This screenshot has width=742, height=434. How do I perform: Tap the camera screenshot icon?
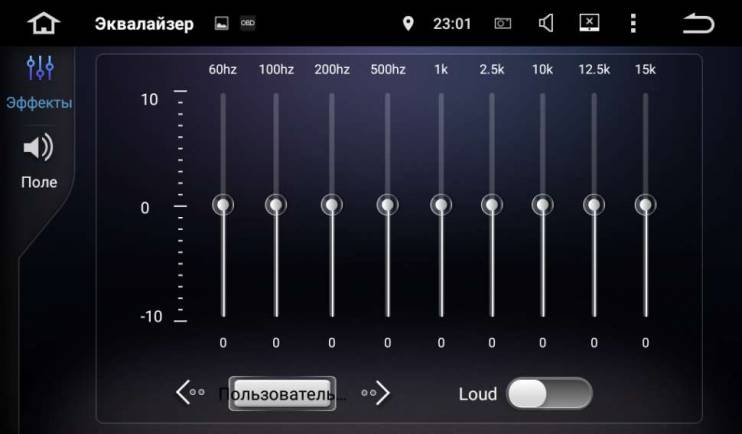503,23
